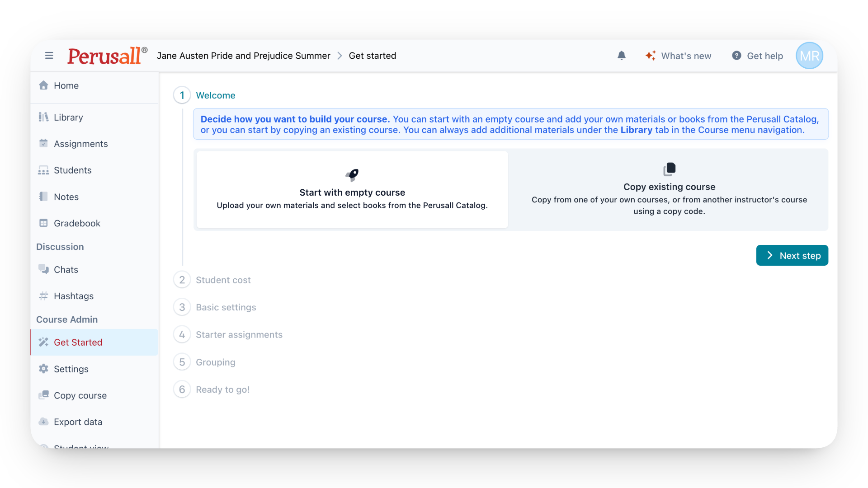Select the Start with empty course option
Screen dimensions: 868x488
pos(352,189)
